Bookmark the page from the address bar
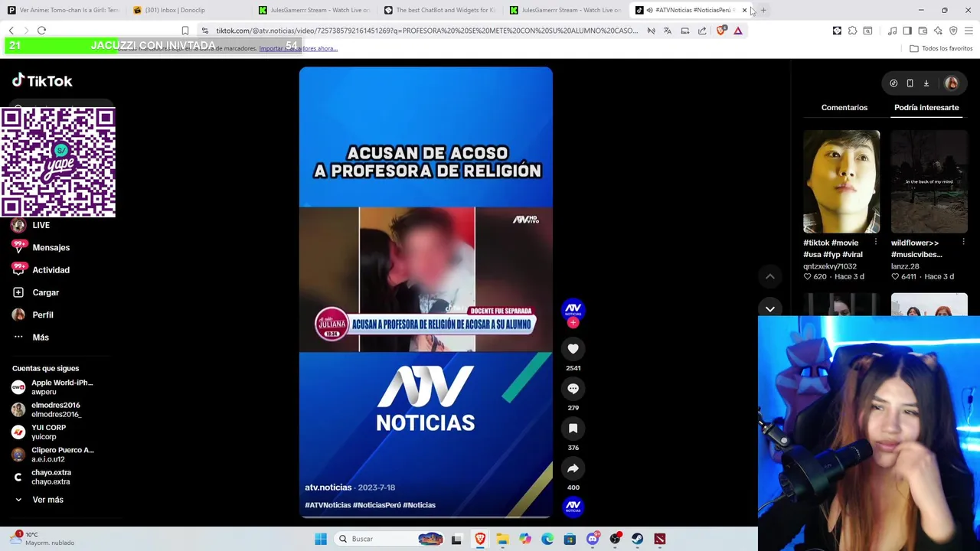Image resolution: width=980 pixels, height=551 pixels. (185, 31)
